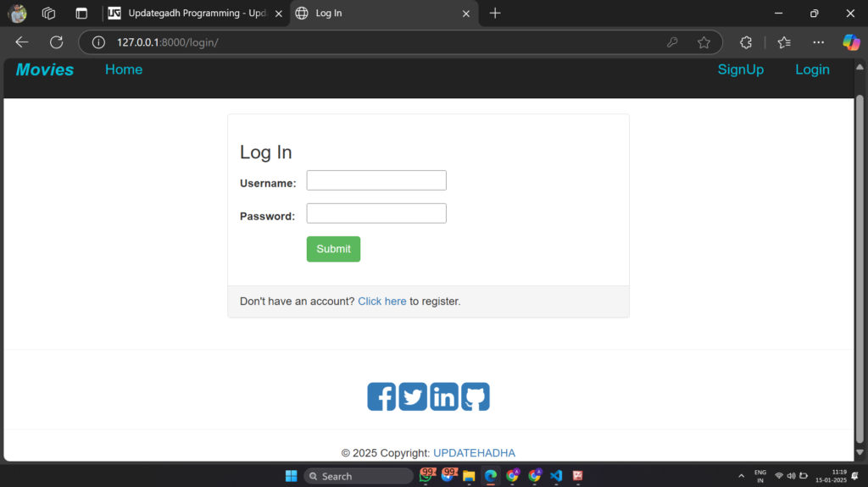Reload the login page

(57, 42)
